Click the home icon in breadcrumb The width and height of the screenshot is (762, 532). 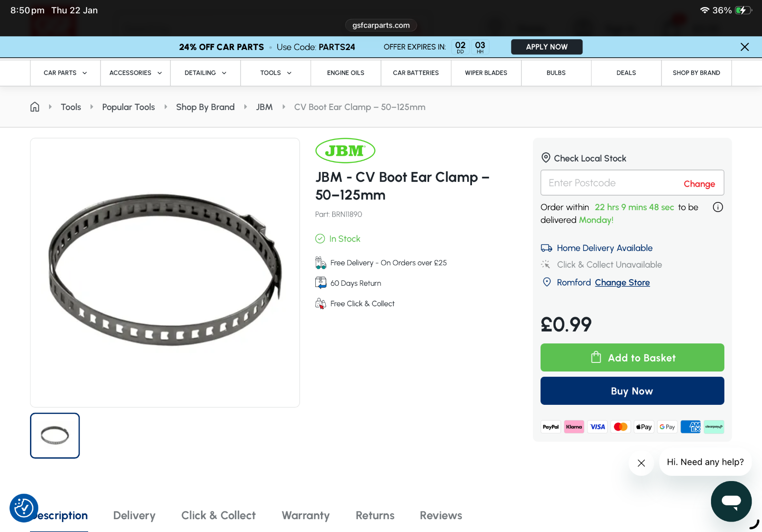tap(35, 107)
